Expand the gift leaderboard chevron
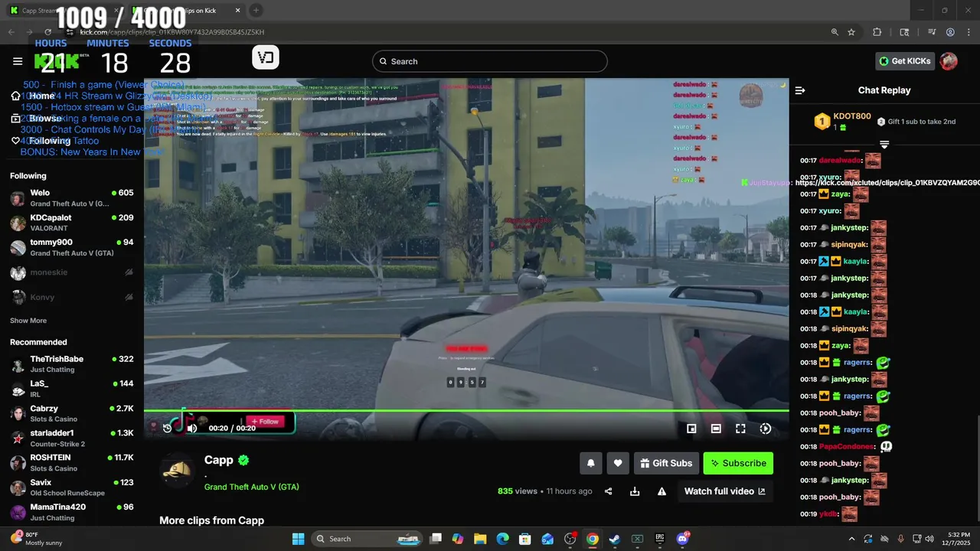This screenshot has width=980, height=551. pyautogui.click(x=884, y=145)
